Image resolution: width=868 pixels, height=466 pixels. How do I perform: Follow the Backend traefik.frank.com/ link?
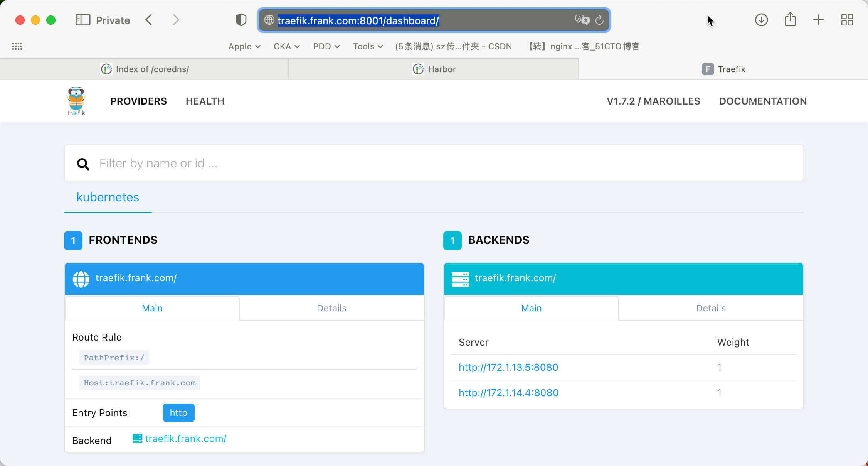pos(186,439)
